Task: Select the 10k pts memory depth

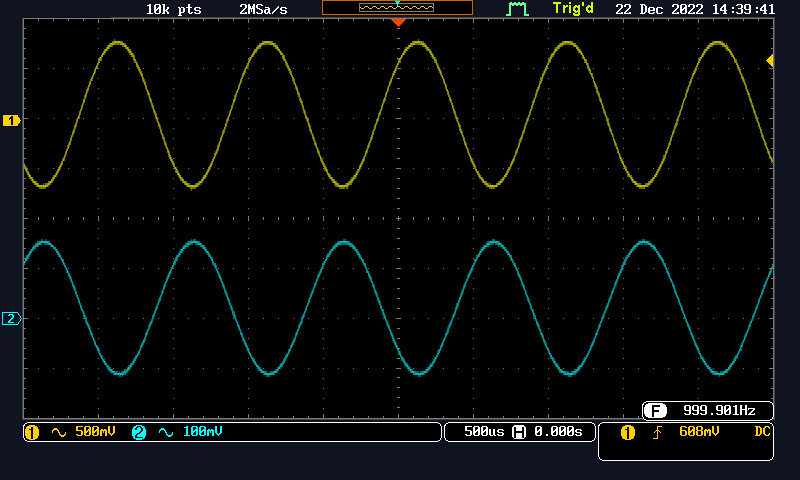Action: [x=173, y=9]
